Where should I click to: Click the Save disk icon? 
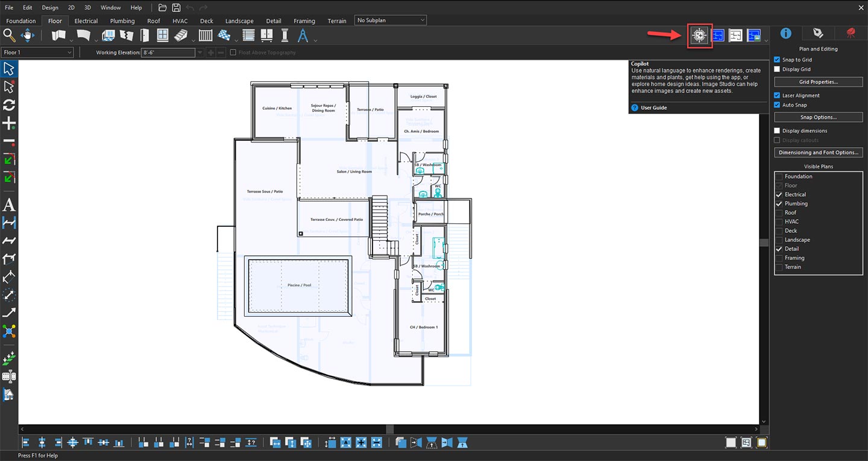pos(176,7)
